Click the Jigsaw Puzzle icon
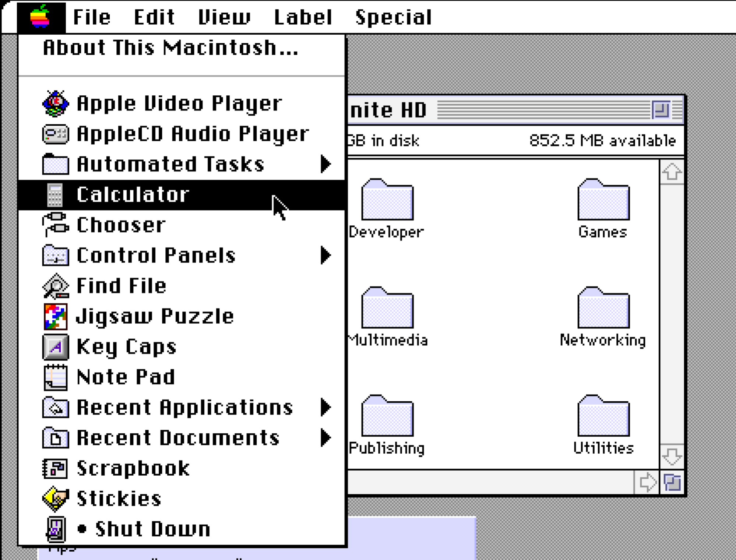The image size is (736, 560). 55,316
